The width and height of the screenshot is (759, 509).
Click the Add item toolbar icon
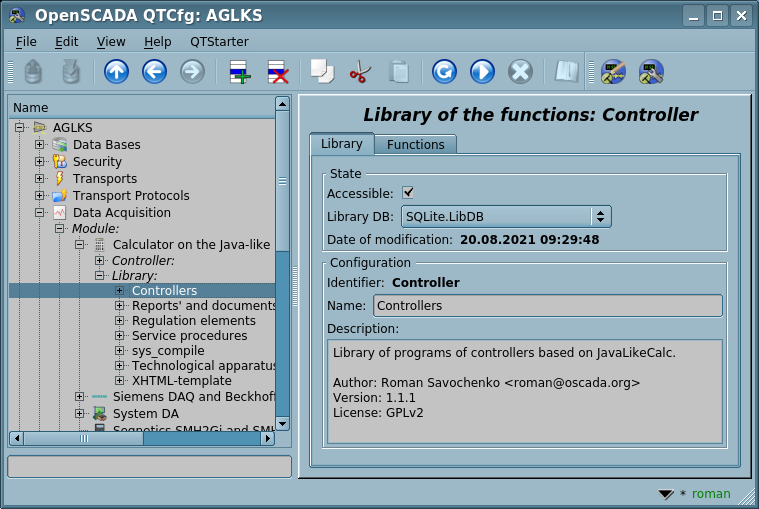pos(240,72)
